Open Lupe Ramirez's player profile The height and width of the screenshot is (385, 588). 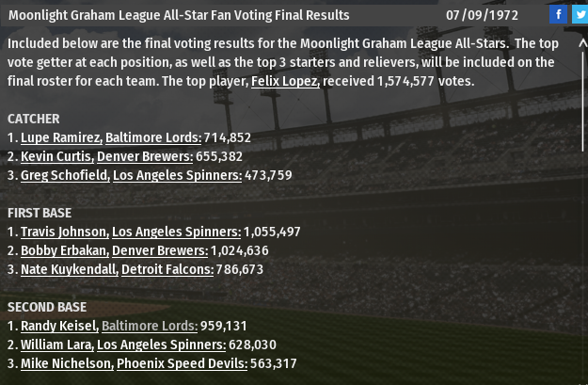[61, 137]
